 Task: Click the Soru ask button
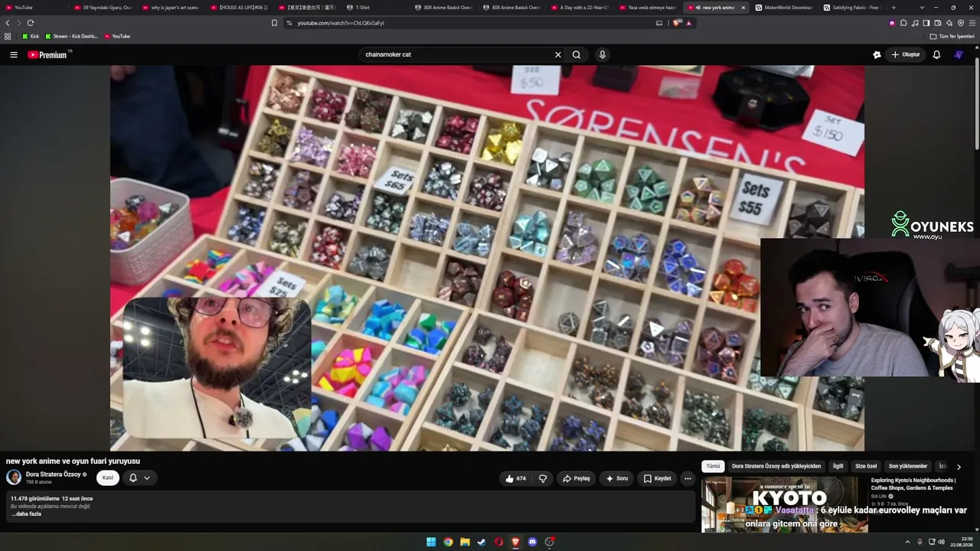click(x=617, y=478)
